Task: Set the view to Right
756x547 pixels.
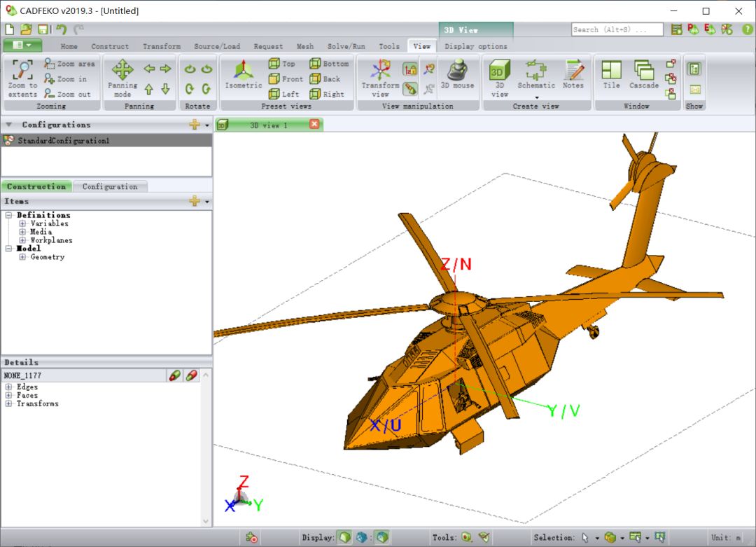Action: point(327,94)
